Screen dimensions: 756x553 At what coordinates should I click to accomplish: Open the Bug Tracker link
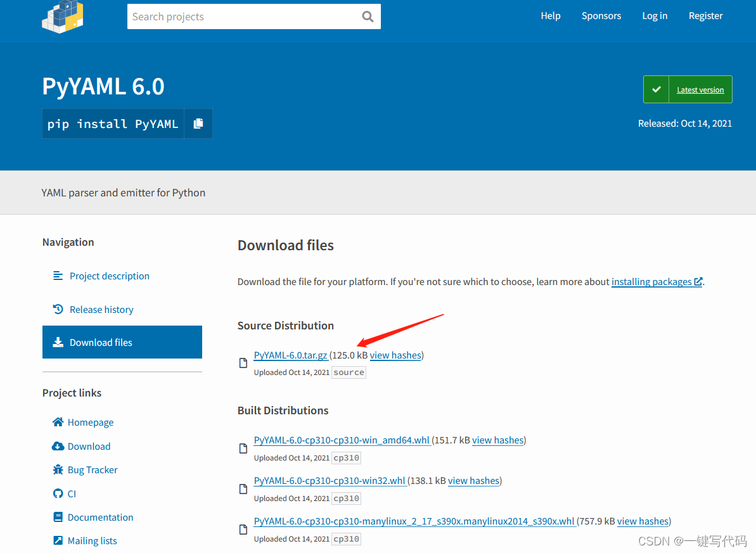(93, 470)
